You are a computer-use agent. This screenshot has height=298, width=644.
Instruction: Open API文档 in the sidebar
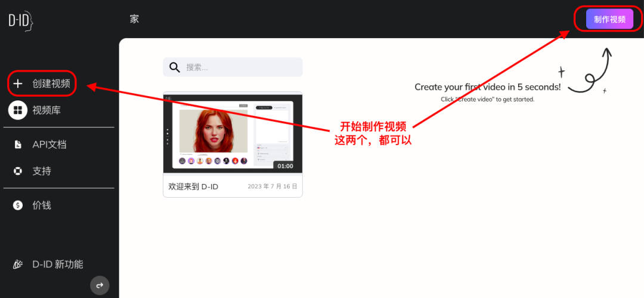[x=49, y=145]
